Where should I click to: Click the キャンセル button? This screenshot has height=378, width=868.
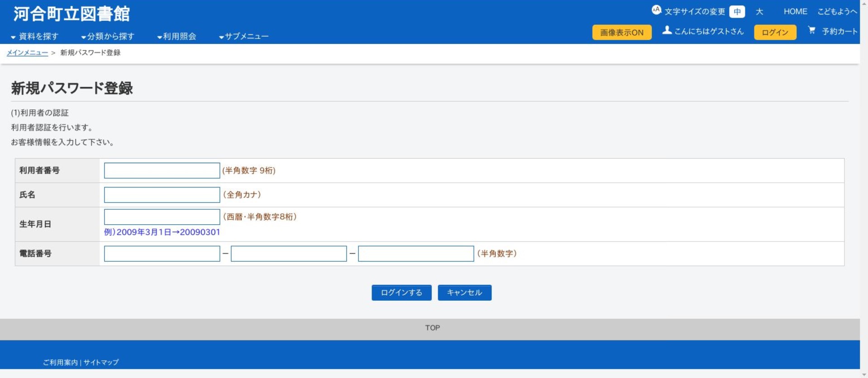[x=464, y=293]
